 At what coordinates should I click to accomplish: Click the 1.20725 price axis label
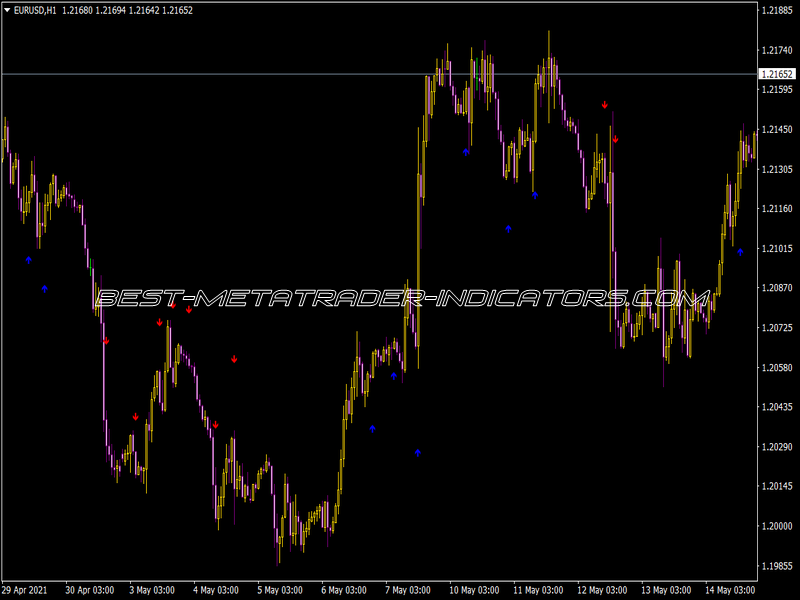click(x=777, y=328)
